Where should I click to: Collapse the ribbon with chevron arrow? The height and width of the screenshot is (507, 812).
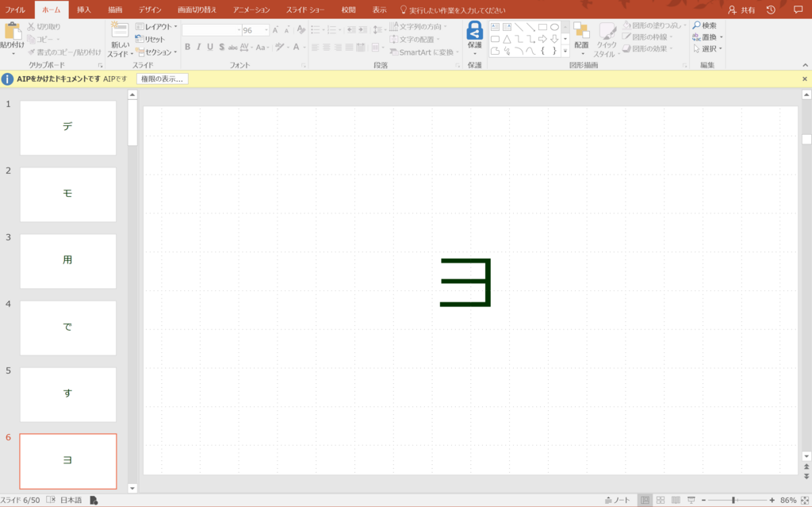(x=805, y=65)
